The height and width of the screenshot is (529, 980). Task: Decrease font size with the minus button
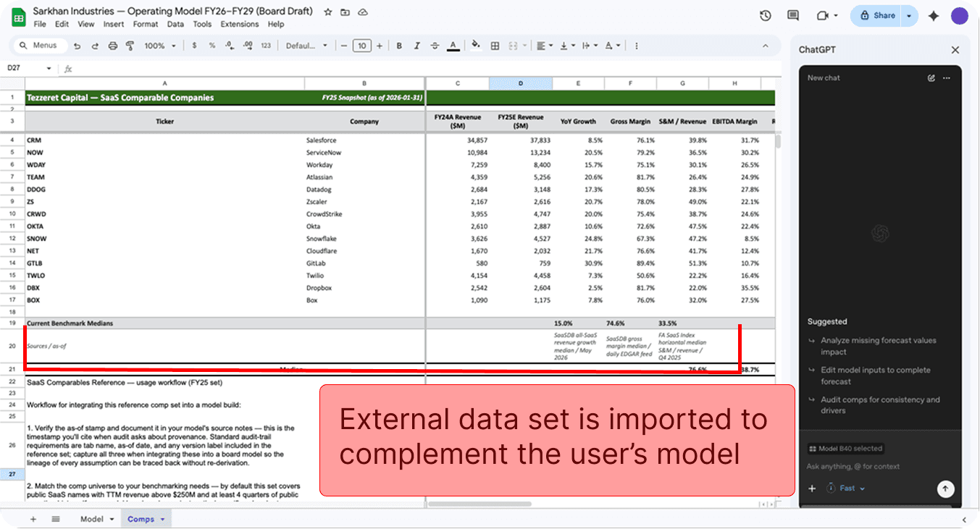(344, 46)
